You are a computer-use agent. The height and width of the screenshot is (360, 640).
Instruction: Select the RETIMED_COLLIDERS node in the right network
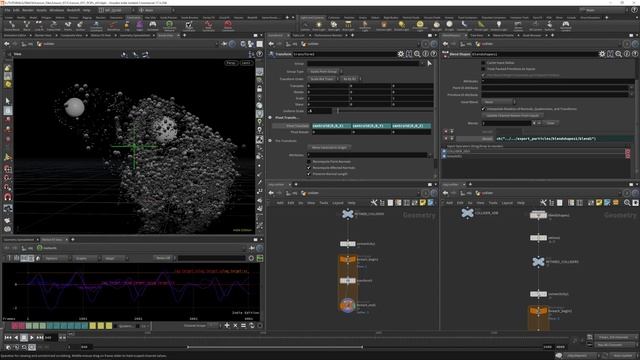pos(538,262)
